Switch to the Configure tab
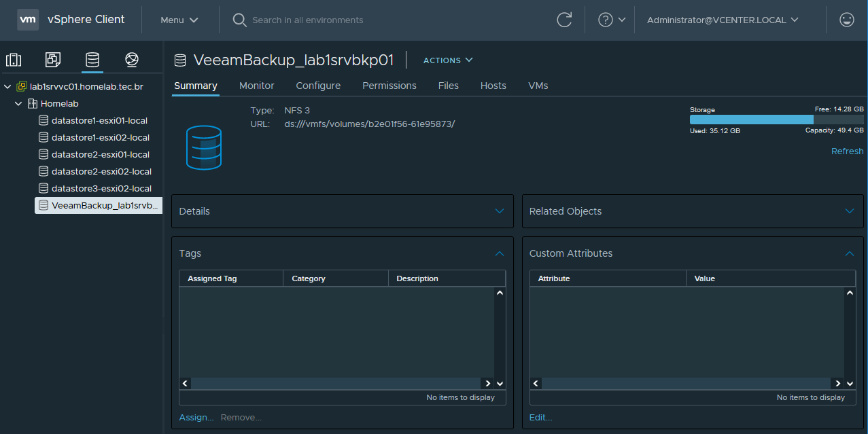This screenshot has width=868, height=434. [x=318, y=86]
